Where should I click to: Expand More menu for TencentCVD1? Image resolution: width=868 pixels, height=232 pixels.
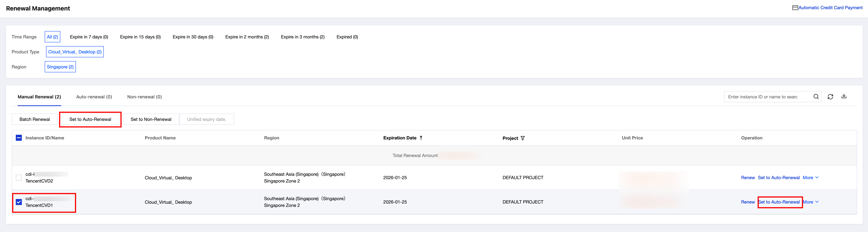coord(810,202)
